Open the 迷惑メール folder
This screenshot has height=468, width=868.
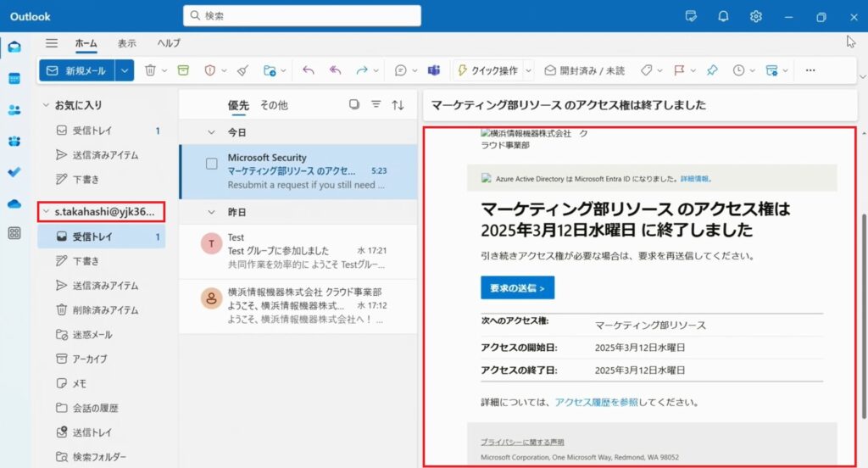pyautogui.click(x=92, y=335)
